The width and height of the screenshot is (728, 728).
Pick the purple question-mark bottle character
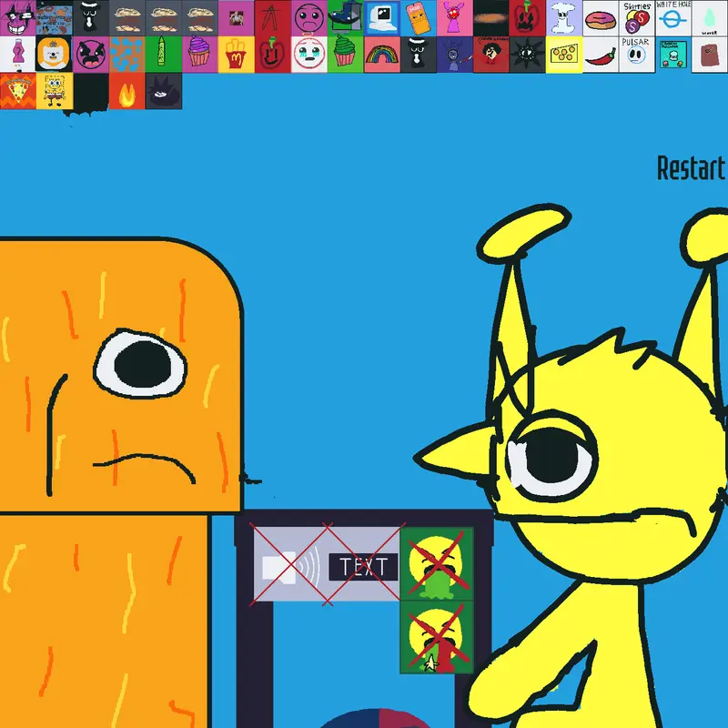click(17, 55)
